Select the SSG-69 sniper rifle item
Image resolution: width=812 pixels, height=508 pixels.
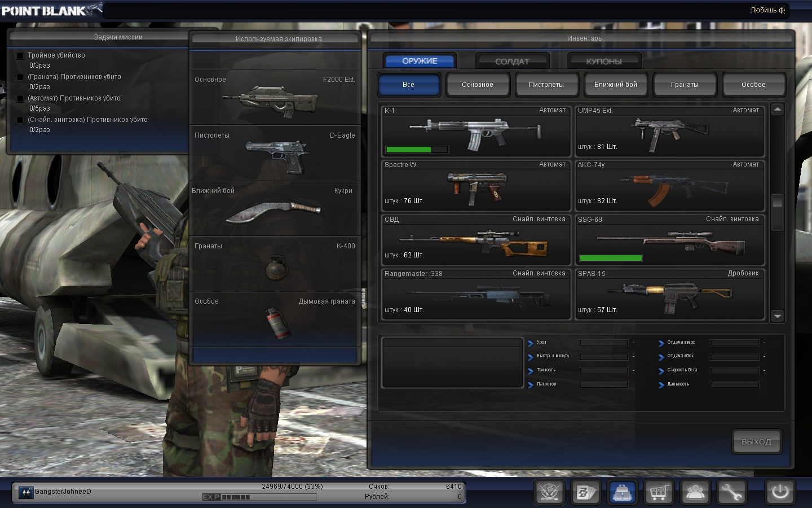[670, 240]
